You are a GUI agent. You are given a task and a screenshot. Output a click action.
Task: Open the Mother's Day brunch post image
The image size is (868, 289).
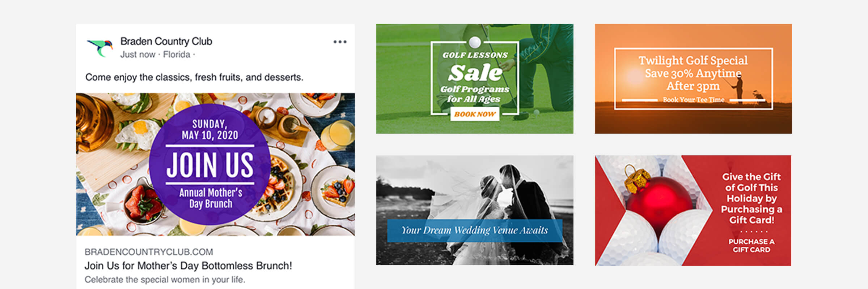tap(215, 164)
